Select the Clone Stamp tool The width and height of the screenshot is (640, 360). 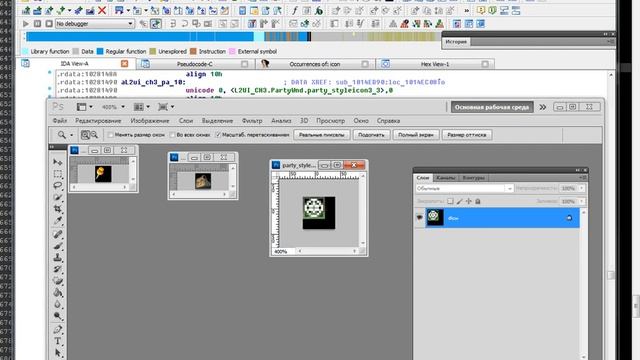(x=58, y=258)
